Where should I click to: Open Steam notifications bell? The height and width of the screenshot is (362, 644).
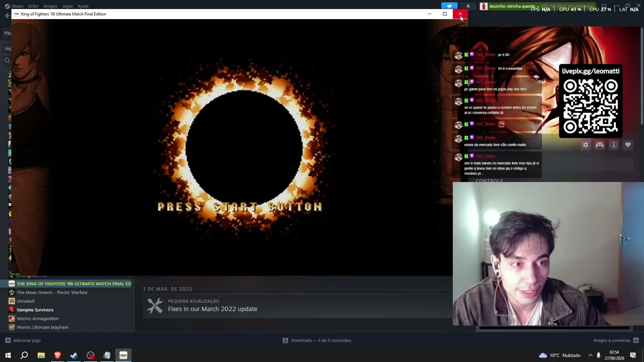[x=468, y=6]
